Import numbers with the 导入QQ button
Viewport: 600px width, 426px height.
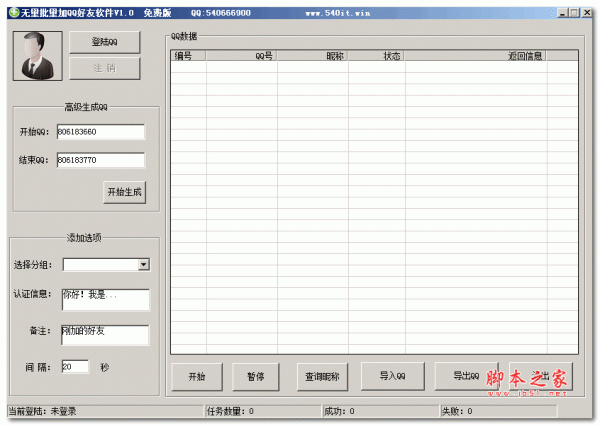tap(392, 376)
